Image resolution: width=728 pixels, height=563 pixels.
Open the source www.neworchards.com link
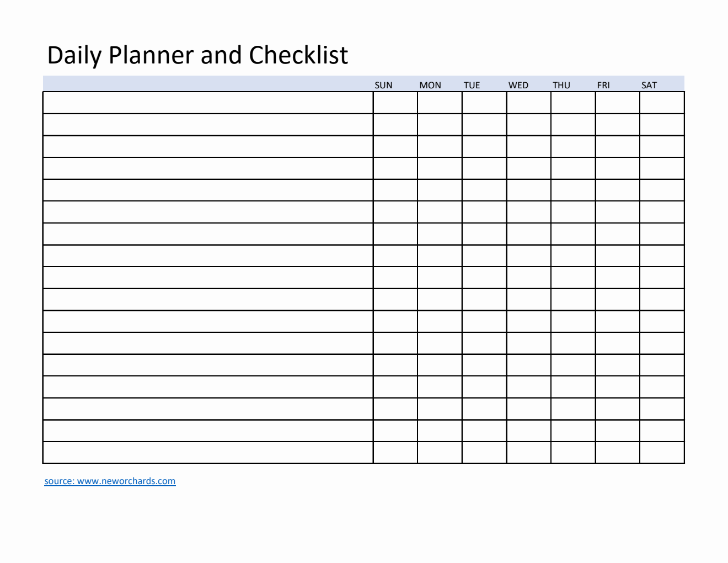pos(110,481)
